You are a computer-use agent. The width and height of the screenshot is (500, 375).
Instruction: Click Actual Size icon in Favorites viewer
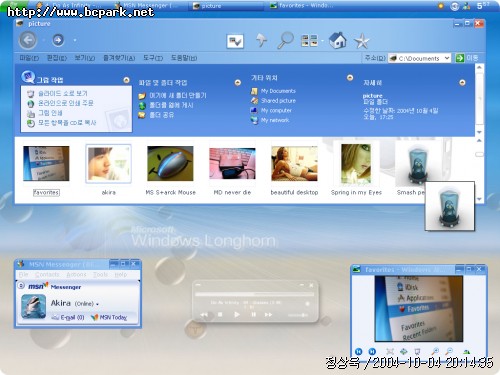(x=404, y=351)
